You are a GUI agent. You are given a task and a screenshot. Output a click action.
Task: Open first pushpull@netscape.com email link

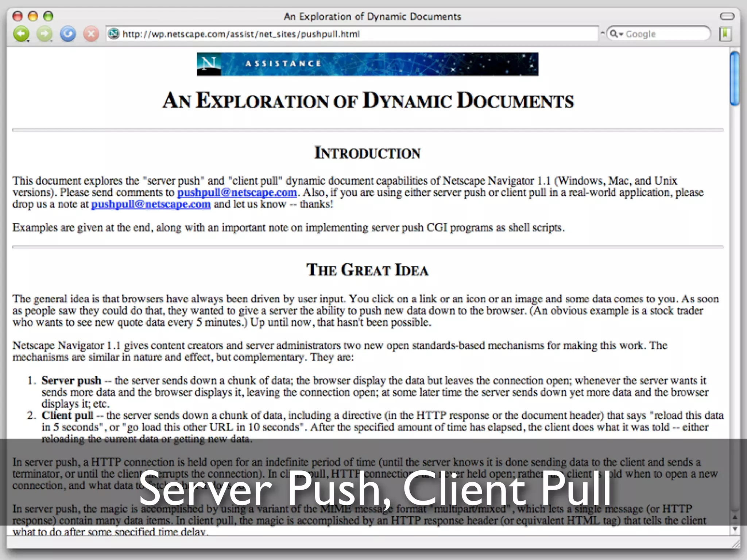coord(237,192)
